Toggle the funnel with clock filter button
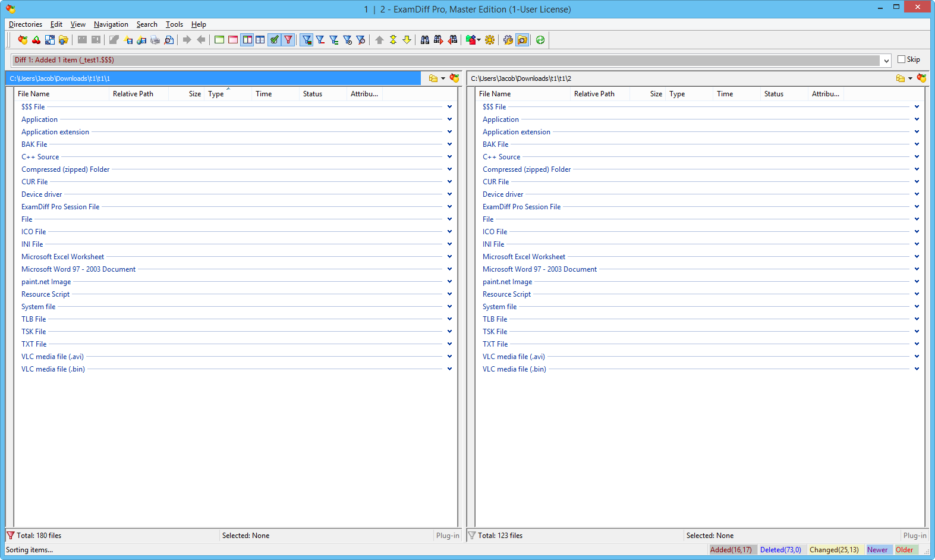The height and width of the screenshot is (560, 935). point(348,40)
